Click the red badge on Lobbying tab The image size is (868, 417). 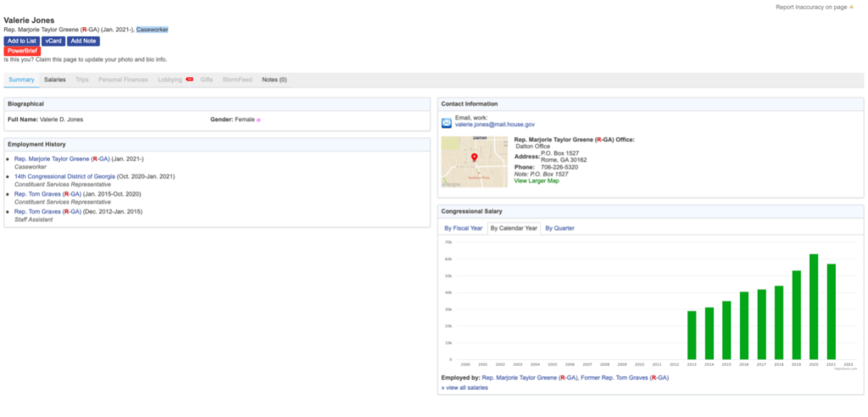(x=189, y=79)
